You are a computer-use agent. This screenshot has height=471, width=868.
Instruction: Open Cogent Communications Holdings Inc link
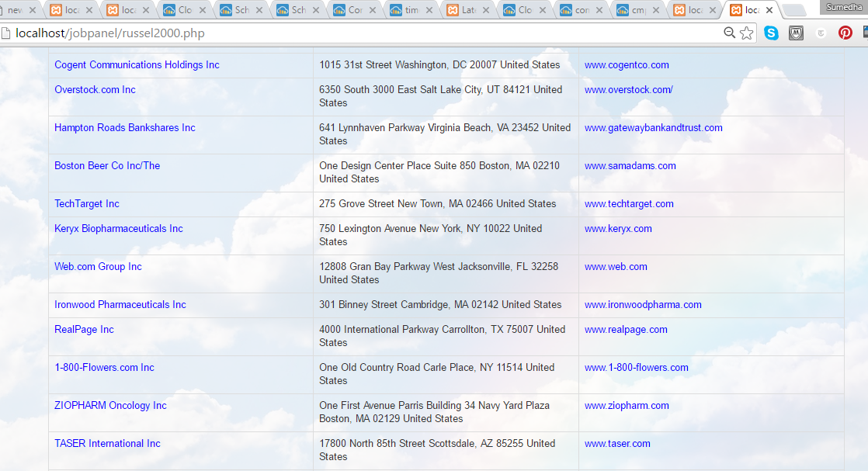pyautogui.click(x=137, y=64)
